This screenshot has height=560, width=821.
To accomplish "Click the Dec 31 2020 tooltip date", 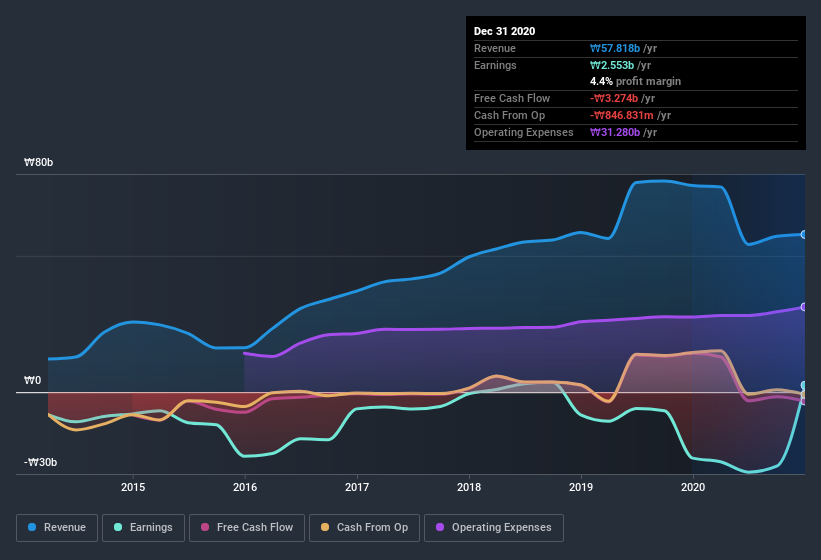I will tap(505, 31).
